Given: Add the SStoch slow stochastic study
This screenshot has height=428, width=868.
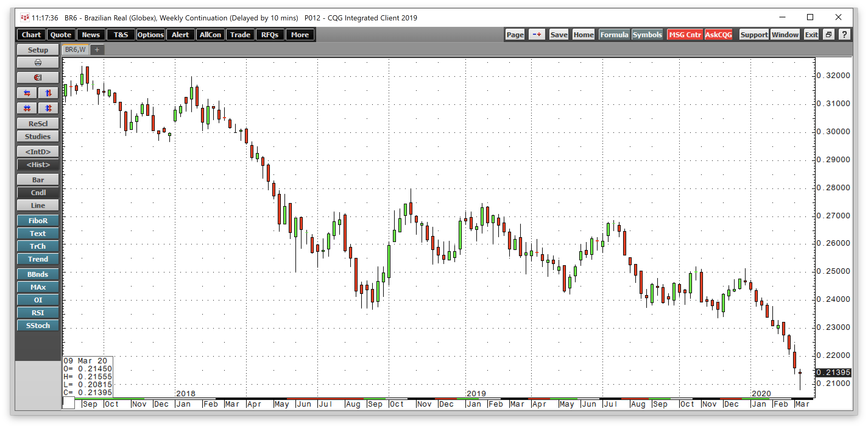Looking at the screenshot, I should pyautogui.click(x=38, y=326).
